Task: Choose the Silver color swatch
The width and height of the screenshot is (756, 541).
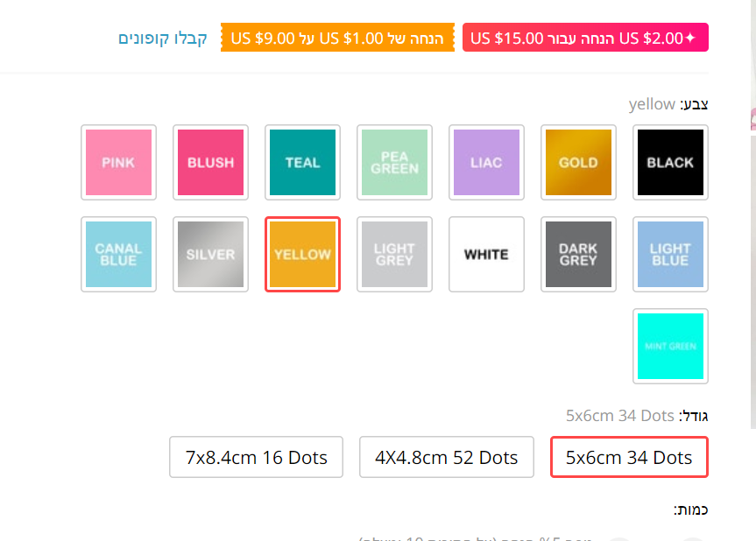Action: coord(210,254)
